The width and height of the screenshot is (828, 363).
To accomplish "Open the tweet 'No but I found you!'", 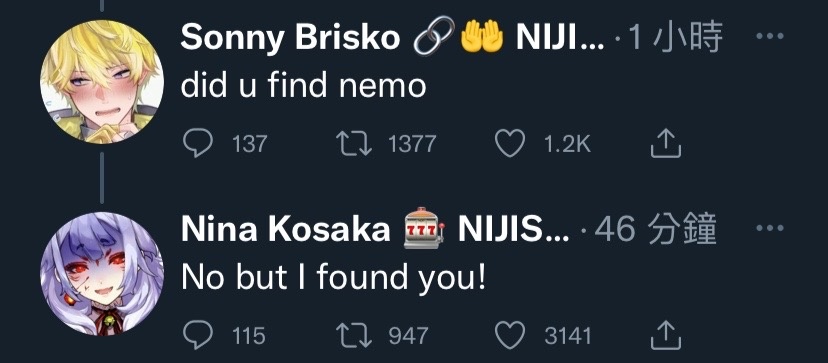I will click(333, 278).
